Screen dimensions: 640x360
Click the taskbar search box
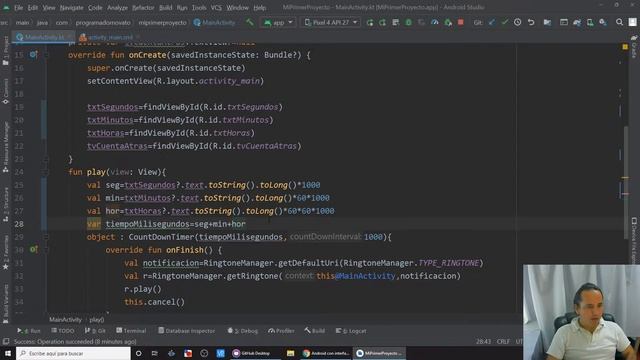coord(73,353)
